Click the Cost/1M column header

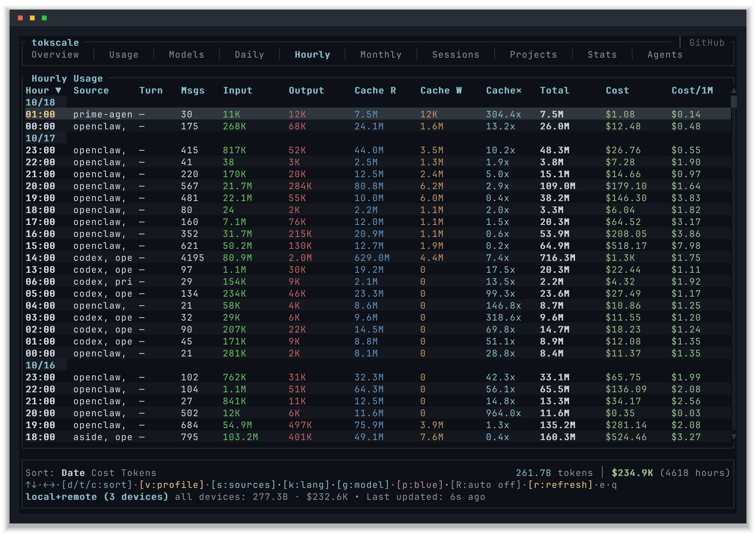692,91
